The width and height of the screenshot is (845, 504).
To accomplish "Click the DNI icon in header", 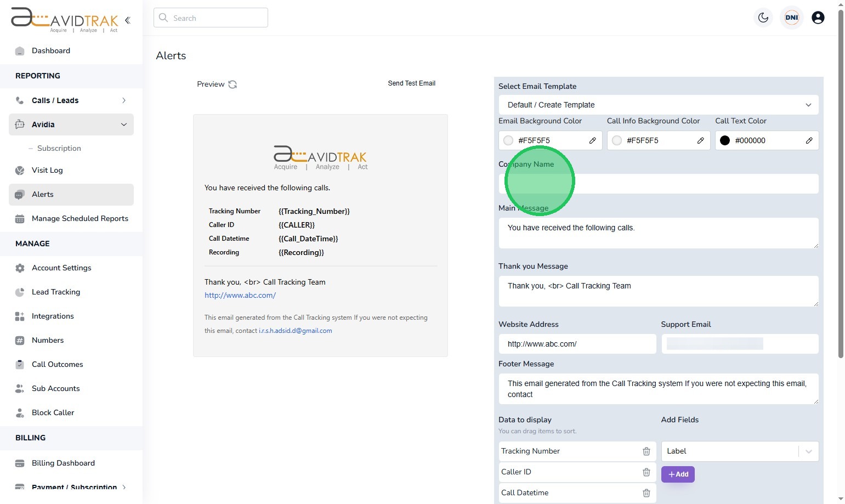I will tap(791, 18).
